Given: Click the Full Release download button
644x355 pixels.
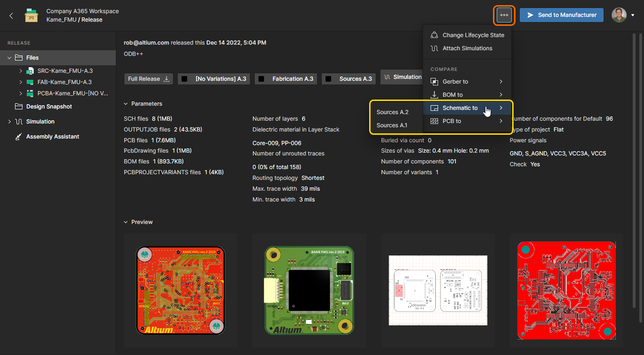Looking at the screenshot, I should [x=149, y=79].
